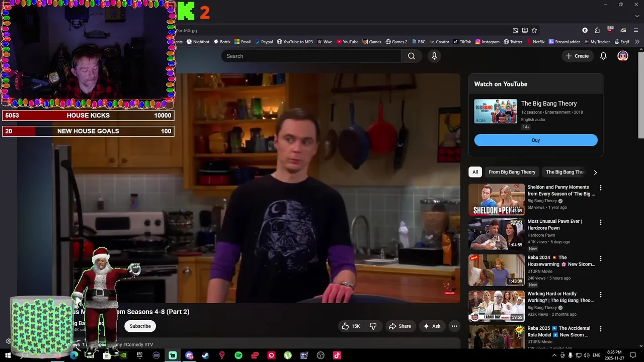Open menu for Reba 2024 Housewarming video
644x362 pixels.
600,258
